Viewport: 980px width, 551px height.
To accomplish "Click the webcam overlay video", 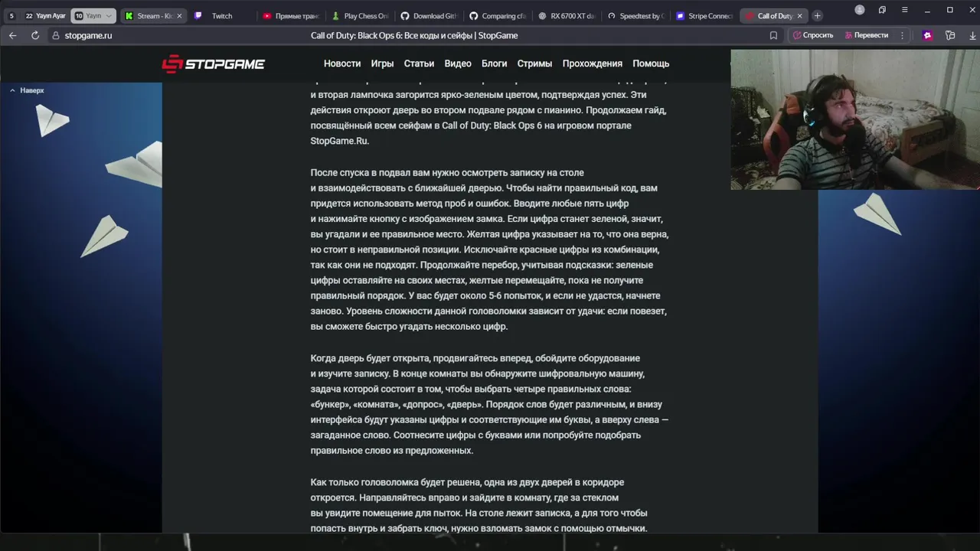I will point(855,119).
